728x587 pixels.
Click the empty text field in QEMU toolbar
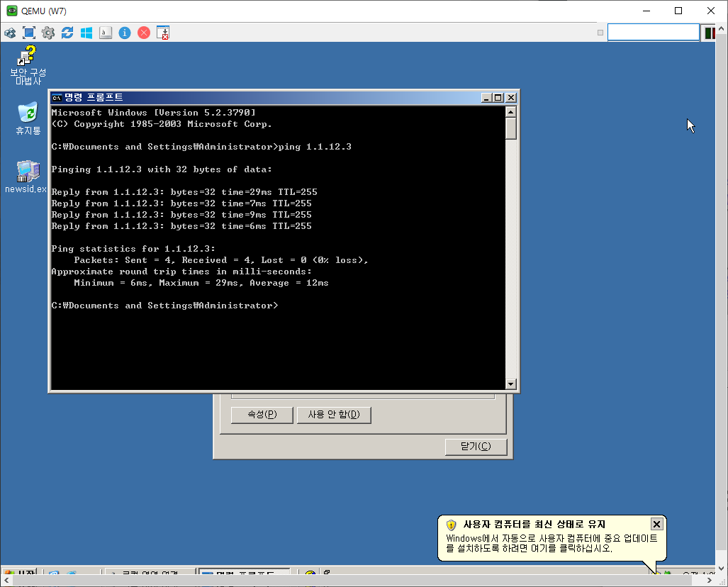click(x=654, y=33)
